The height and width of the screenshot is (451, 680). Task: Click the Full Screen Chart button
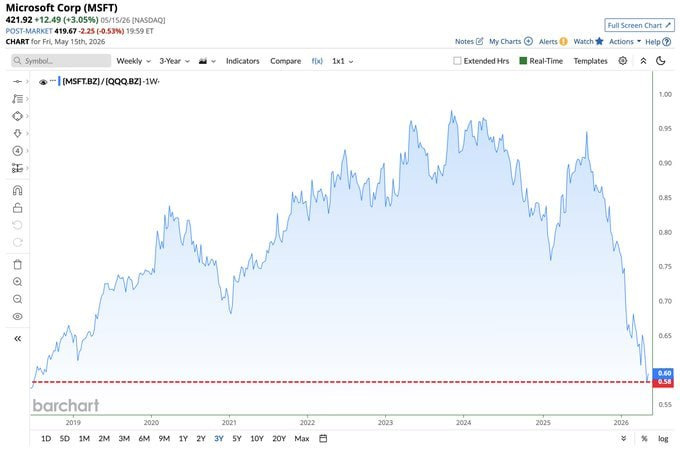pyautogui.click(x=639, y=25)
